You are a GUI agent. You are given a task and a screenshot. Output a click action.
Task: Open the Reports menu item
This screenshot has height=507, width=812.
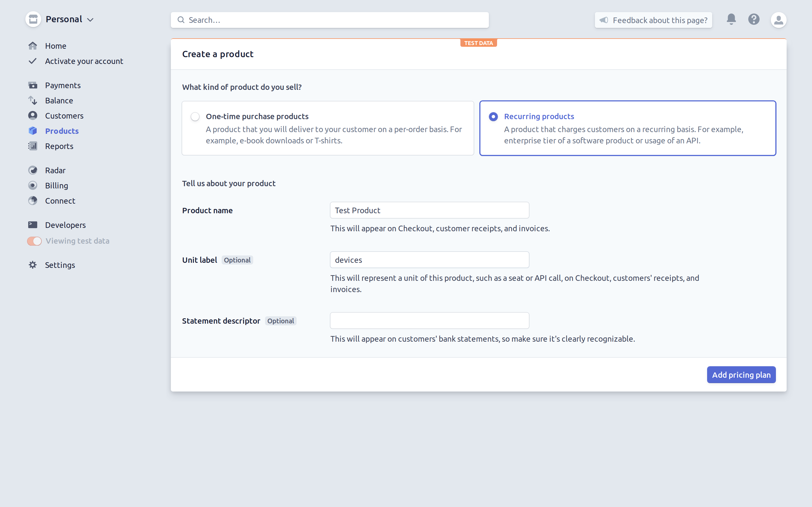click(58, 146)
